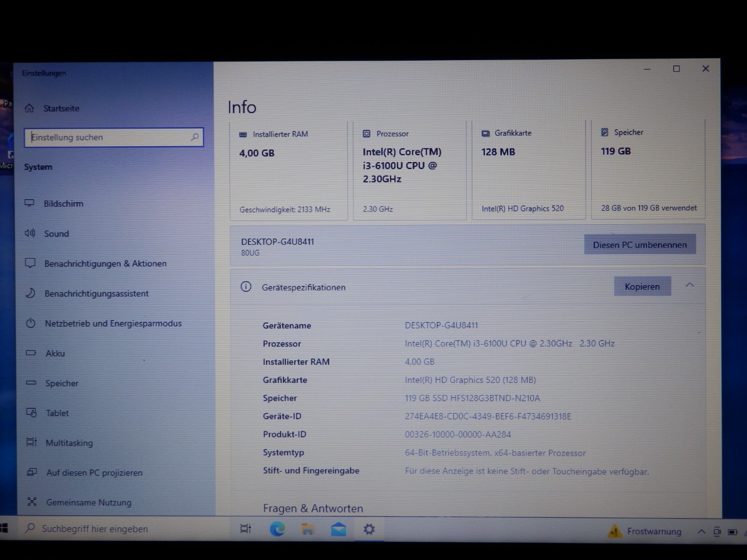747x560 pixels.
Task: Open Startseite home icon
Action: coord(29,108)
